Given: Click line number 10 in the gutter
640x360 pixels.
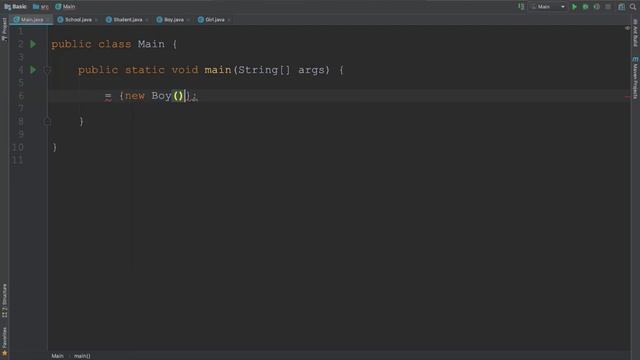Looking at the screenshot, I should point(18,147).
